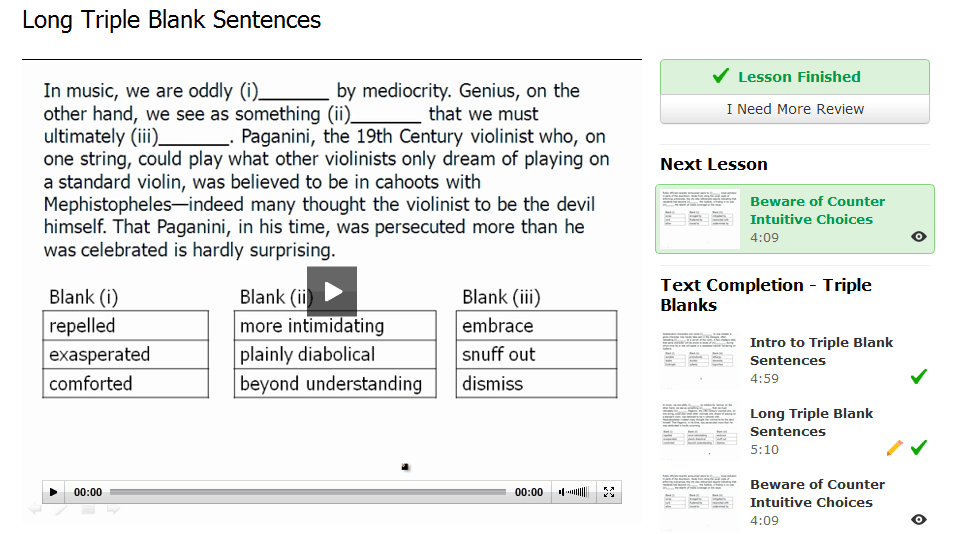The width and height of the screenshot is (954, 534).
Task: Open Long Triple Blank Sentences thumbnail in list
Action: click(700, 431)
